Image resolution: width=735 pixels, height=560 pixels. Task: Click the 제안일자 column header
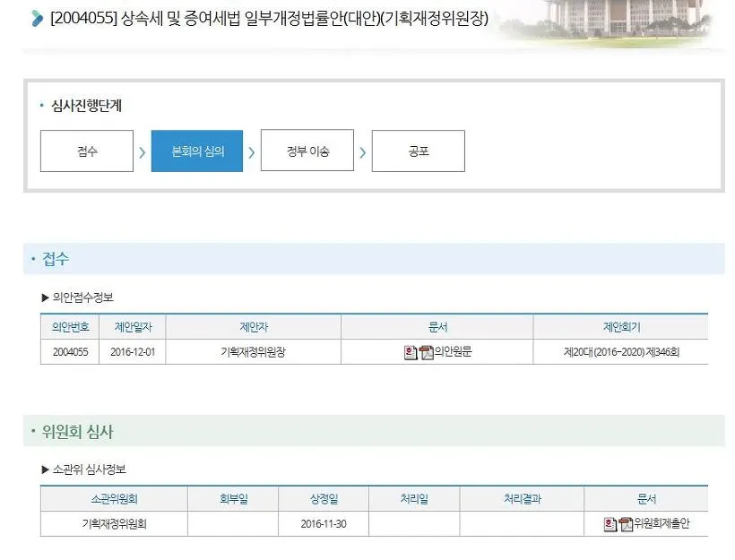pos(134,327)
